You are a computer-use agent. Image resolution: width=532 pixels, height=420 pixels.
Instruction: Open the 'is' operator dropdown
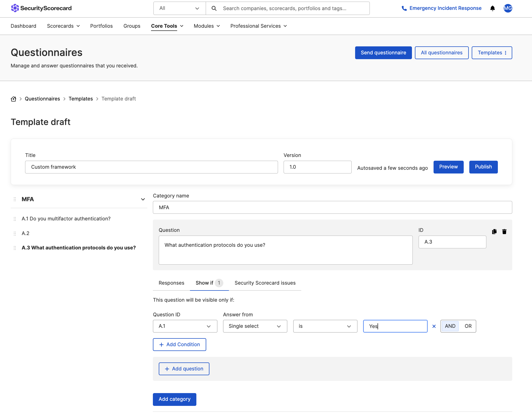tap(325, 326)
